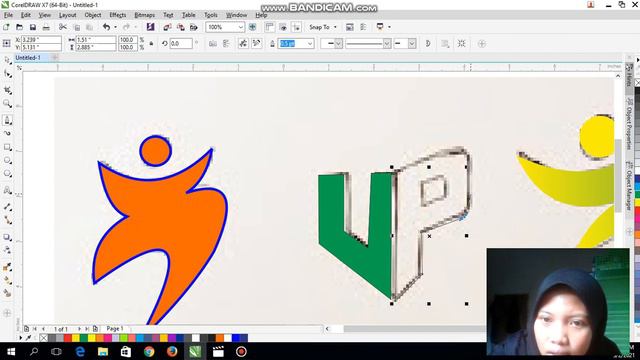This screenshot has height=360, width=640.
Task: Open the Effects menu
Action: click(118, 15)
